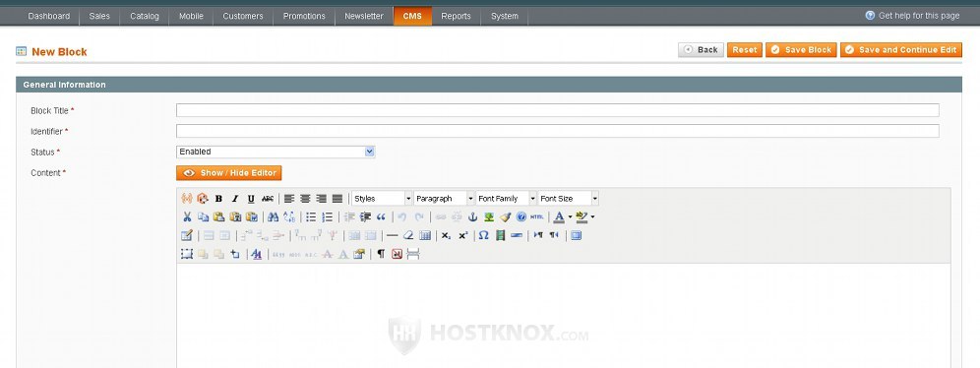Image resolution: width=980 pixels, height=368 pixels.
Task: Open the HTML source editor icon
Action: point(537,216)
